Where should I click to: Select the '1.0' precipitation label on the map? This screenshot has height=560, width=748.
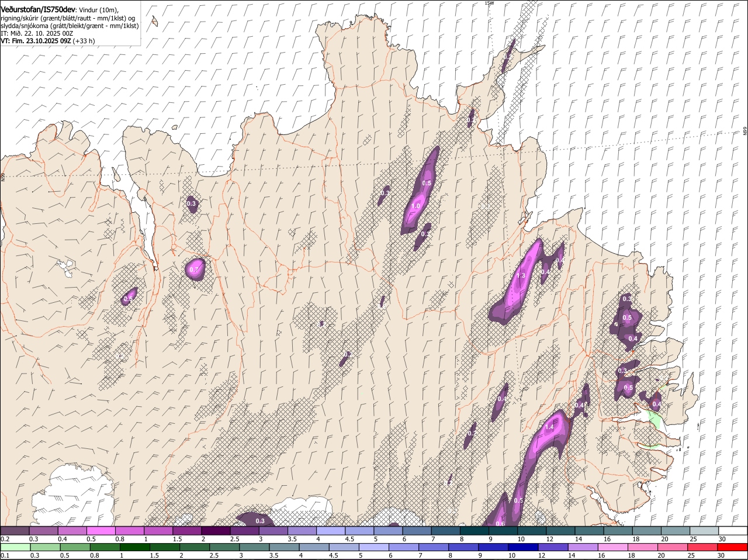(x=416, y=206)
